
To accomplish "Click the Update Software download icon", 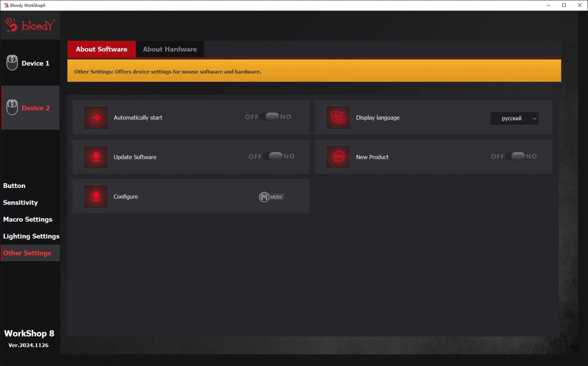I will click(96, 157).
